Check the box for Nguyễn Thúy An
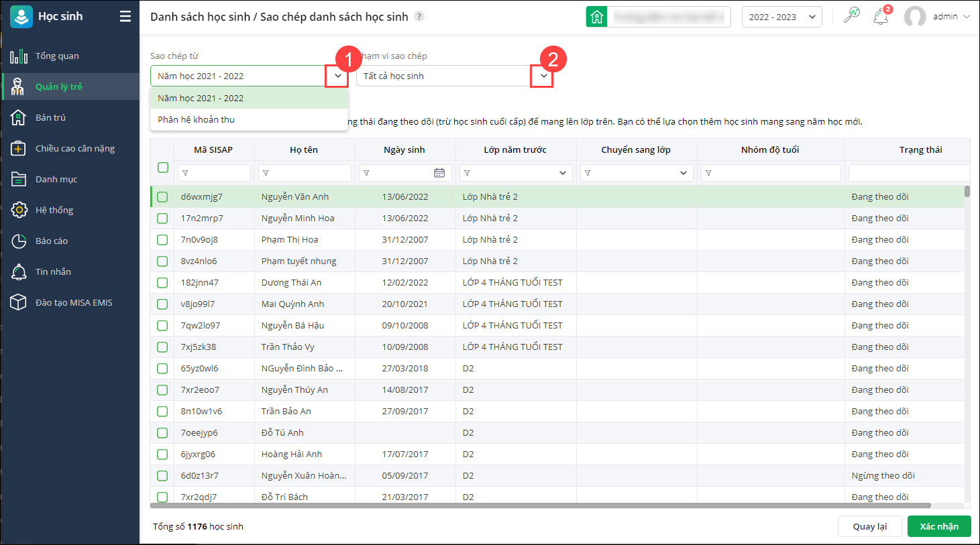 (x=162, y=390)
